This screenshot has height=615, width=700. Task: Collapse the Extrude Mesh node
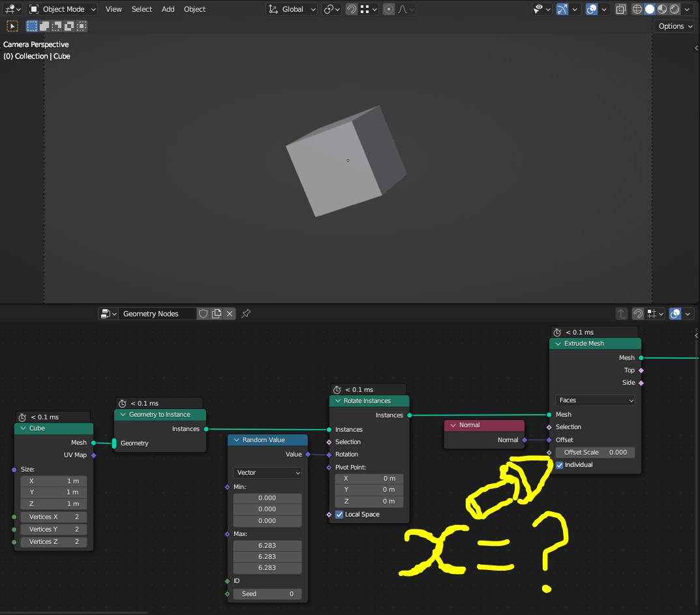[x=558, y=344]
